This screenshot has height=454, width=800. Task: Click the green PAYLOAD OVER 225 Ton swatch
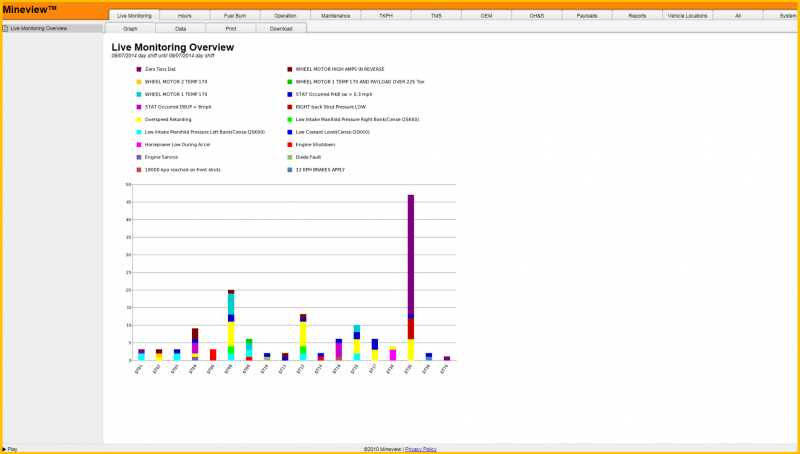pyautogui.click(x=290, y=82)
